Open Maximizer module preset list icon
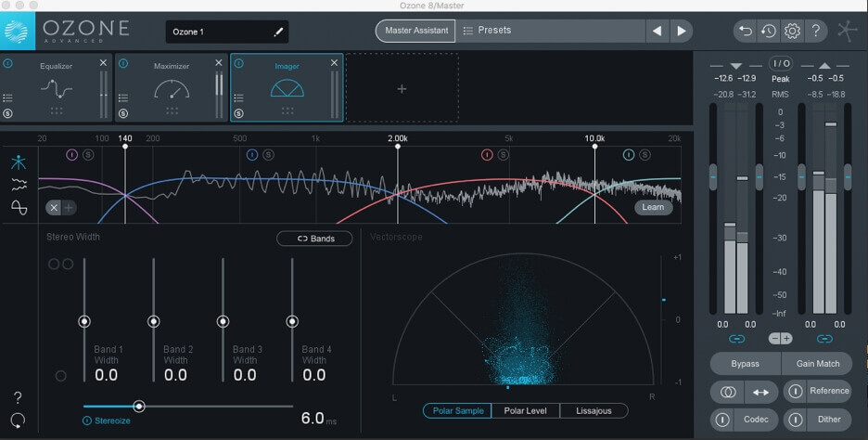This screenshot has height=440, width=868. 123,98
